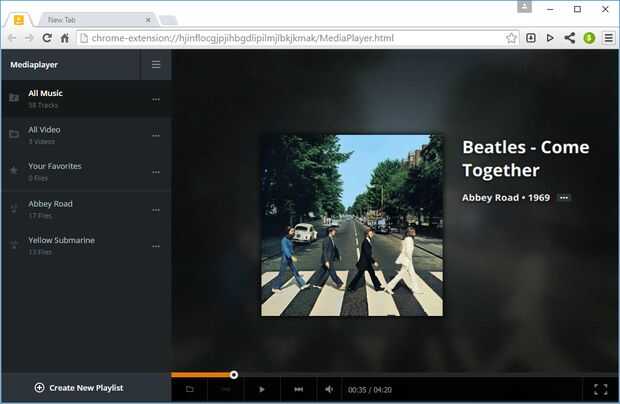Click the Abbey Road • 1969 album text
This screenshot has width=620, height=404.
pyautogui.click(x=506, y=197)
